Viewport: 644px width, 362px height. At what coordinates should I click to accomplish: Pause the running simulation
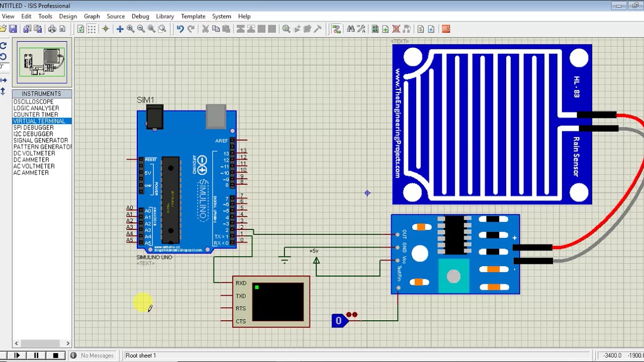[36, 355]
